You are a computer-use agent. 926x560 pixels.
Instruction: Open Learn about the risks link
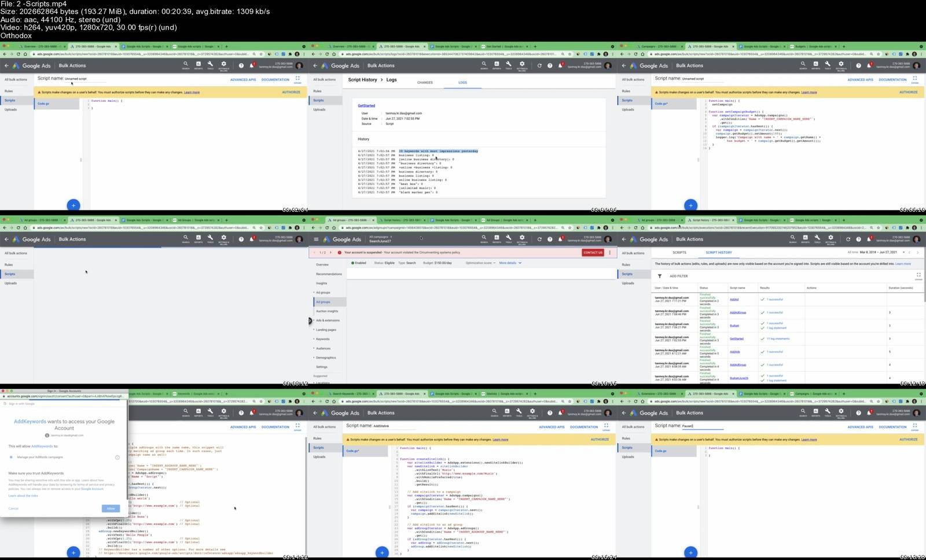(x=23, y=495)
